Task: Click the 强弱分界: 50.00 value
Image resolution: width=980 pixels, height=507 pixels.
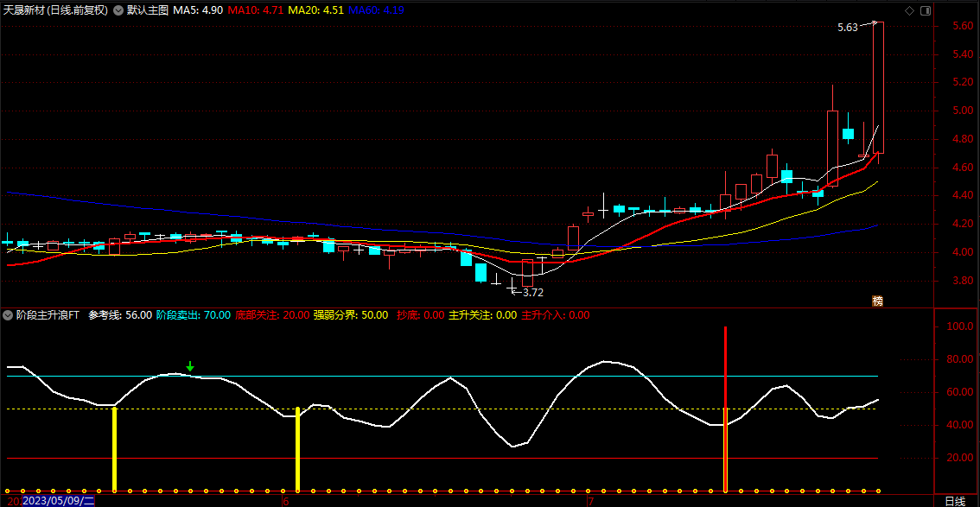Action: click(x=351, y=315)
